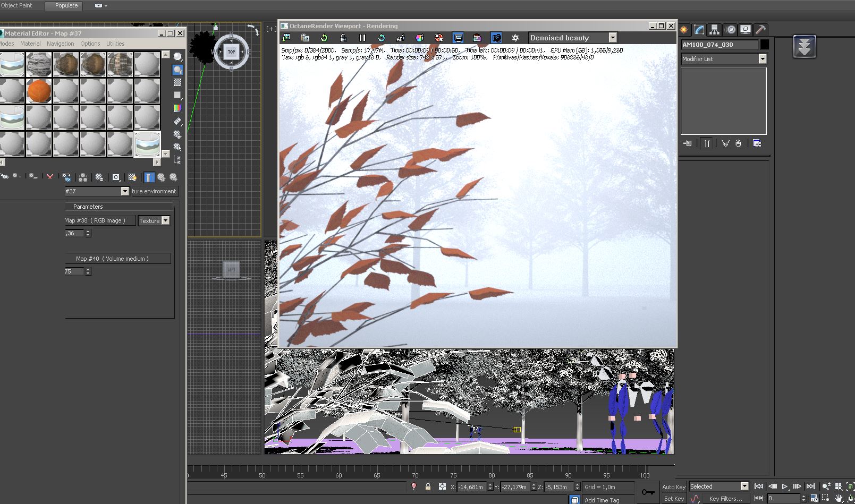Switch to the Modify panel tab

point(699,30)
